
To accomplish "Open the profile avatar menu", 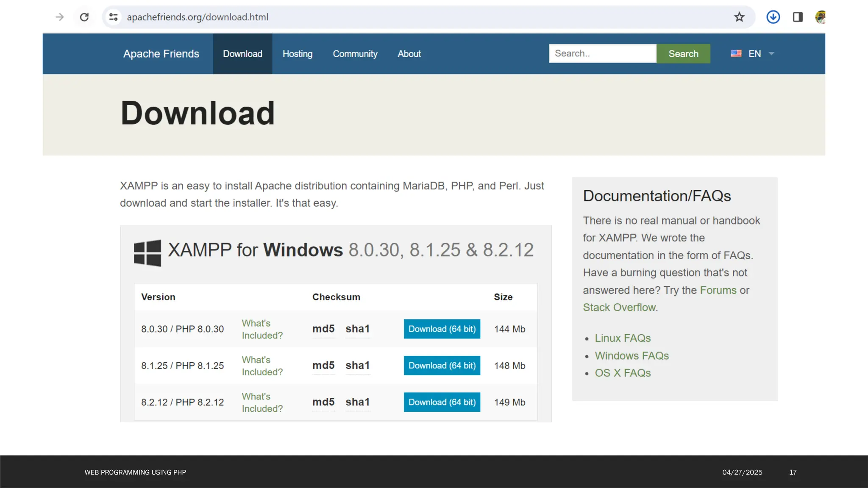I will 820,17.
